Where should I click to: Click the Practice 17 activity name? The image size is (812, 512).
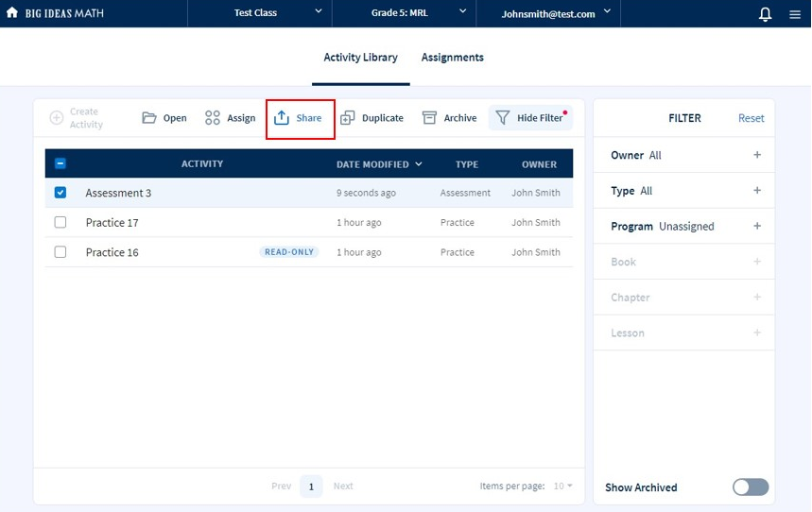(112, 223)
